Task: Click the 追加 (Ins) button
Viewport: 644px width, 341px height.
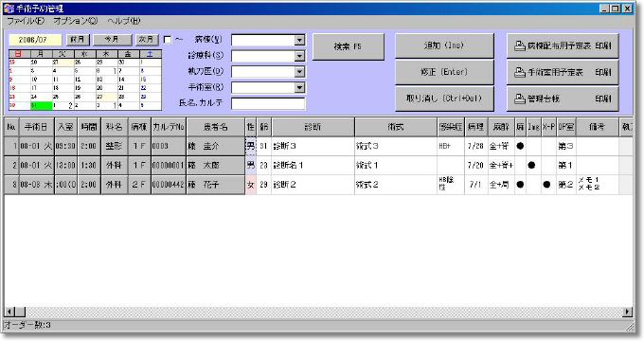Action: coord(444,45)
